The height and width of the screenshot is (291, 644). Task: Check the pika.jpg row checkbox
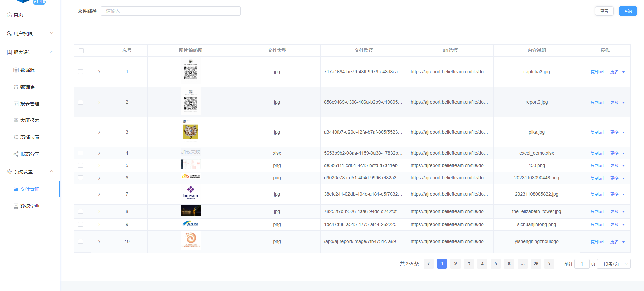(80, 132)
